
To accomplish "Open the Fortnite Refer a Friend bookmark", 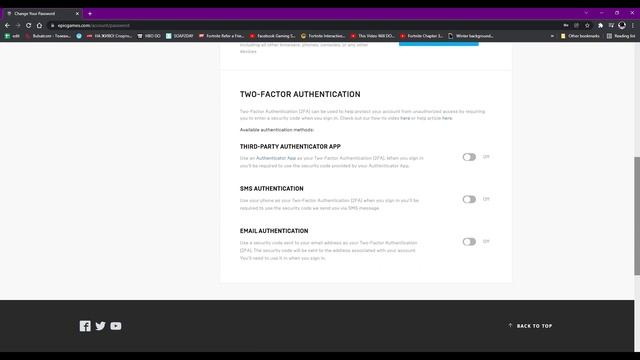I will 221,36.
